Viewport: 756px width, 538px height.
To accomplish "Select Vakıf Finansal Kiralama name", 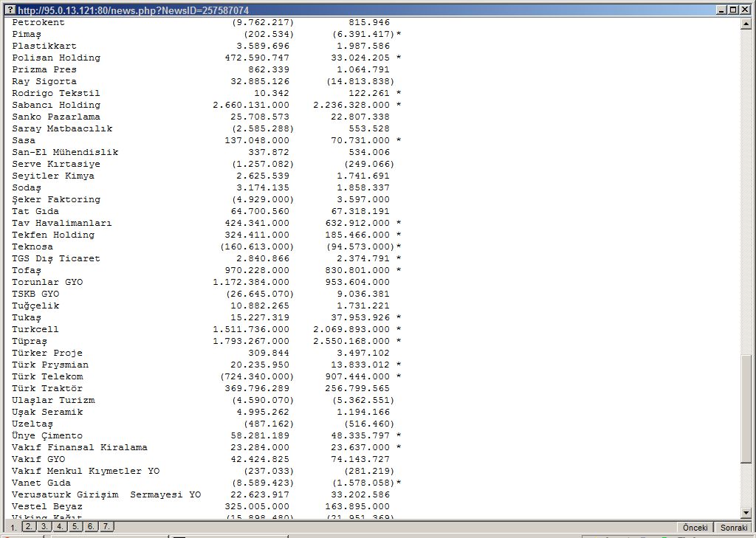I will coord(80,447).
